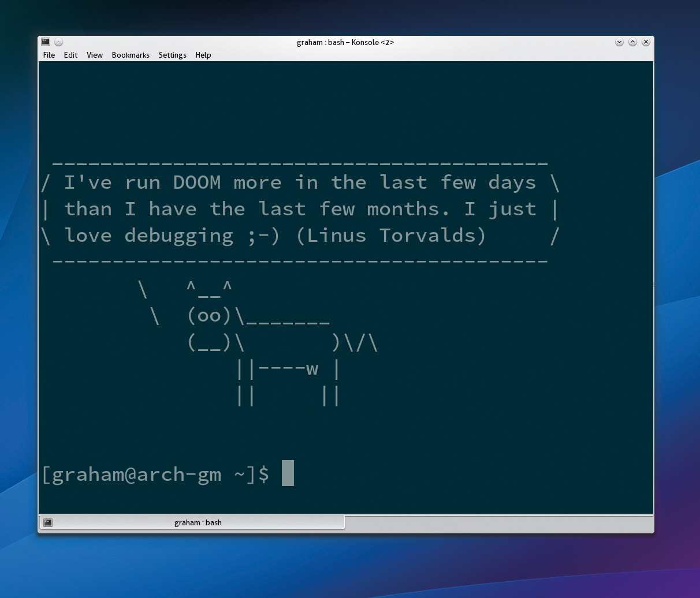The image size is (700, 598).
Task: Click the pin-on-all-desktops button in title bar
Action: 58,42
